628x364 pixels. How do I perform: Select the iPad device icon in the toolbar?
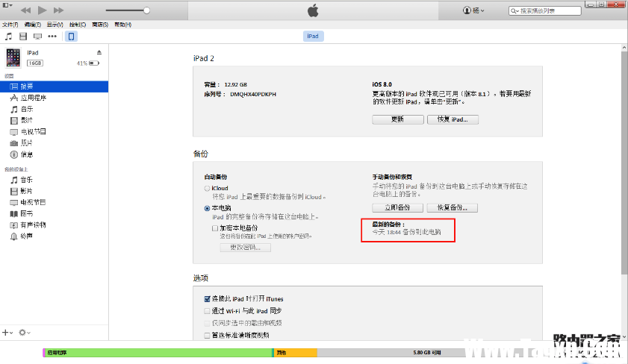tap(71, 37)
